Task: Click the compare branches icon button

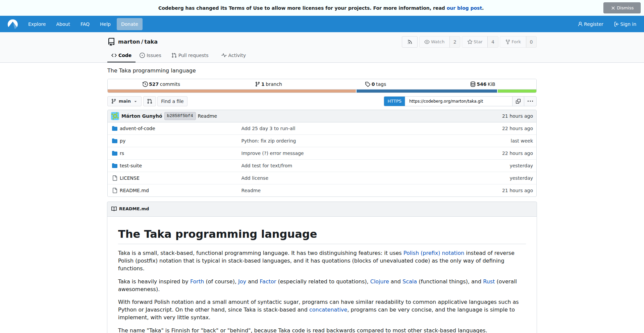Action: pyautogui.click(x=150, y=101)
